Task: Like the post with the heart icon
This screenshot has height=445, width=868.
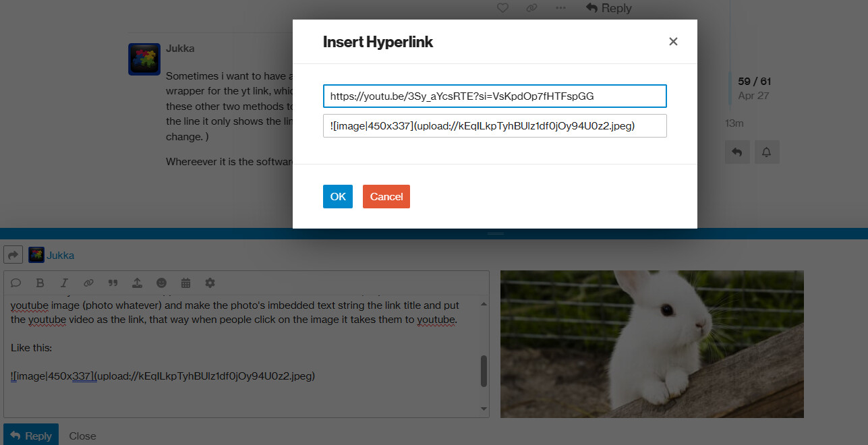Action: (502, 8)
